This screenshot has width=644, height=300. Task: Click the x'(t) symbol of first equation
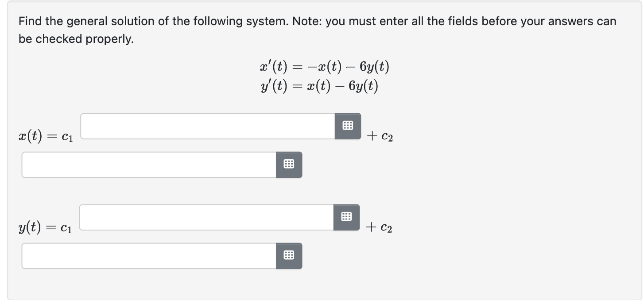click(274, 67)
